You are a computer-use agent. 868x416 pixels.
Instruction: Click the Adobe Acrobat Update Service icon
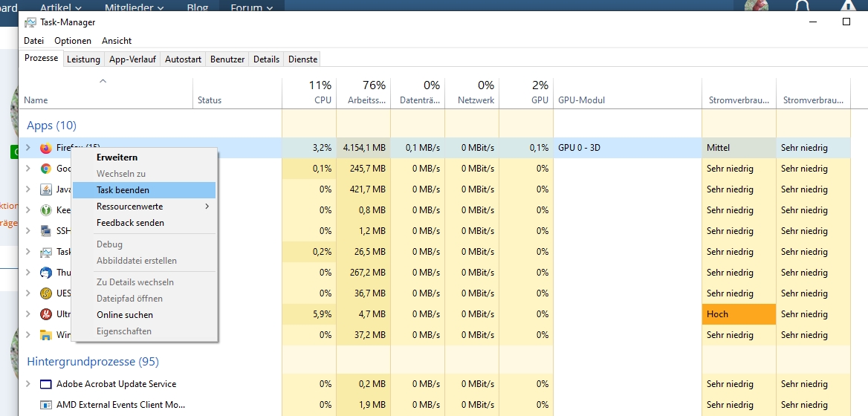(45, 384)
